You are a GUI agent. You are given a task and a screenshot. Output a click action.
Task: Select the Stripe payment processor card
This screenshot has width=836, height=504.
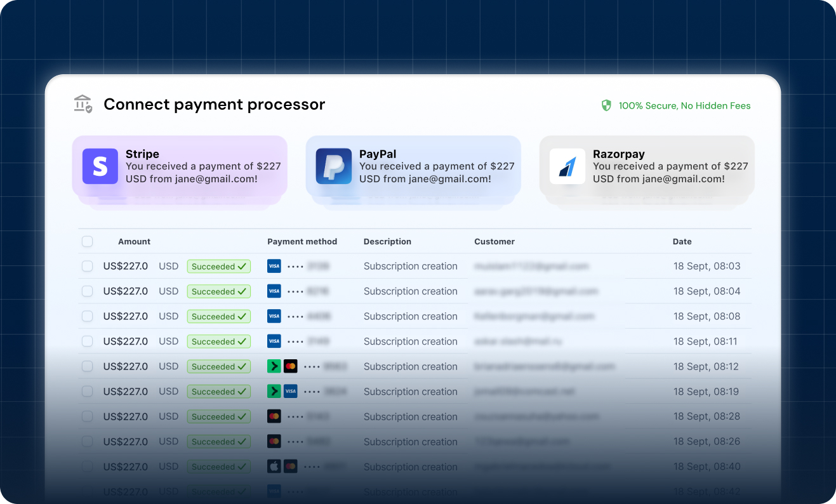tap(180, 166)
